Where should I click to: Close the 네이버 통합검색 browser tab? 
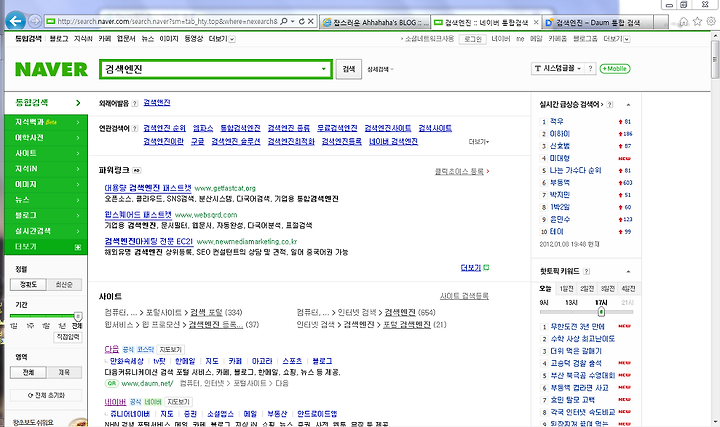[536, 22]
